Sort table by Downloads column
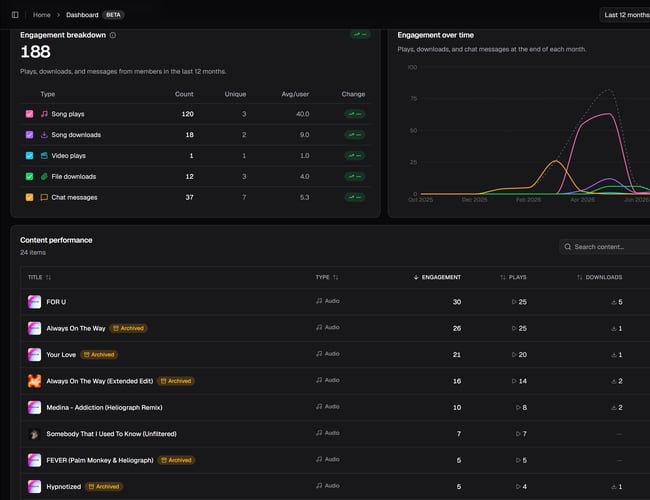This screenshot has width=650, height=500. (599, 277)
